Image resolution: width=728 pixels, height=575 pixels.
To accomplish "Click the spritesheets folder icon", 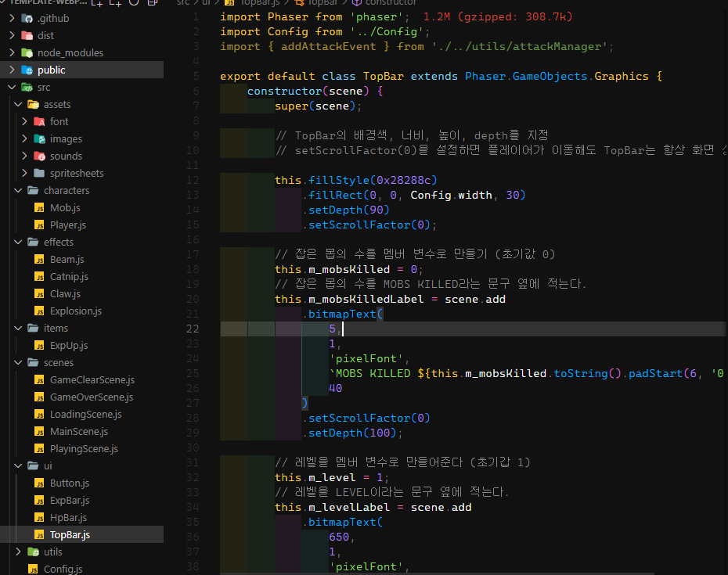I will (x=39, y=173).
